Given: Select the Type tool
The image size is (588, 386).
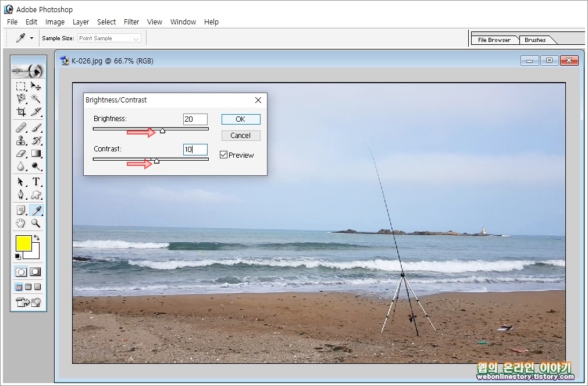Looking at the screenshot, I should pos(36,182).
